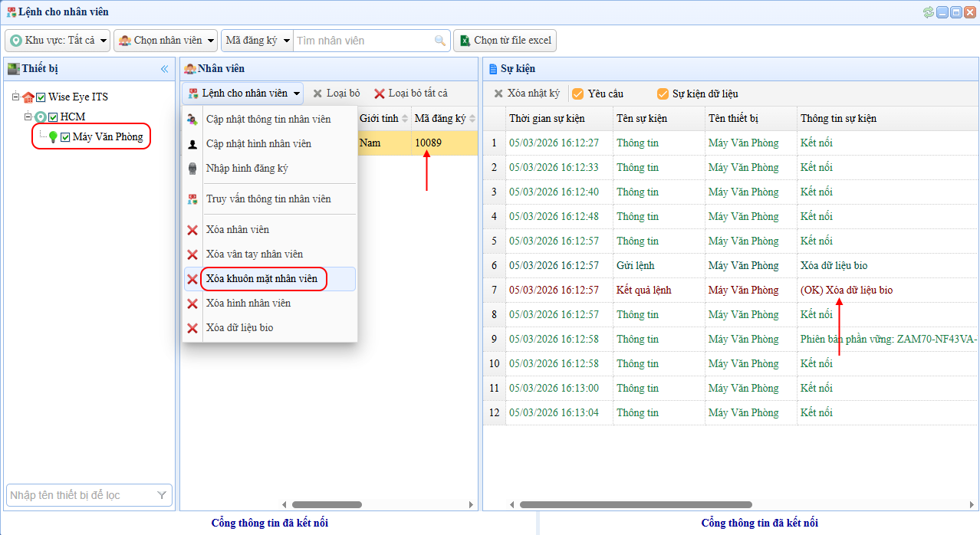Screen dimensions: 980x535
Task: Toggle the Máy Văn Phòng device checkbox
Action: (x=66, y=137)
